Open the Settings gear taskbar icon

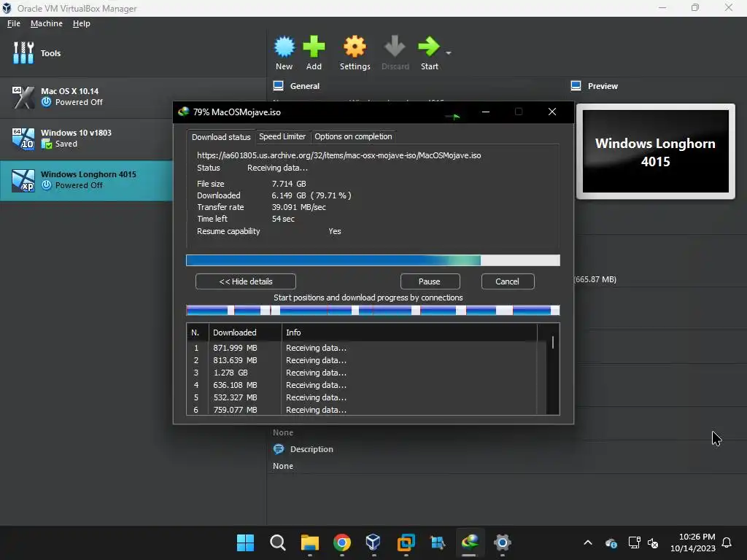pyautogui.click(x=502, y=542)
